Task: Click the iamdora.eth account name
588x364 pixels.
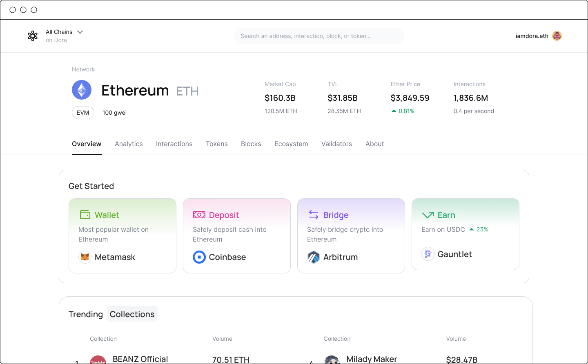Action: pyautogui.click(x=532, y=36)
